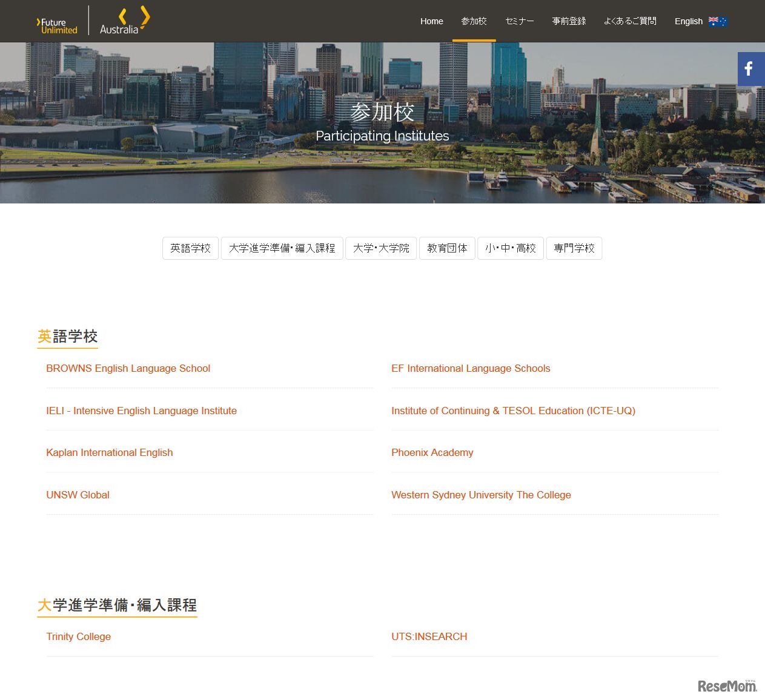Select the 大学進学準備・編入課程 filter button
The width and height of the screenshot is (765, 700).
[x=282, y=248]
